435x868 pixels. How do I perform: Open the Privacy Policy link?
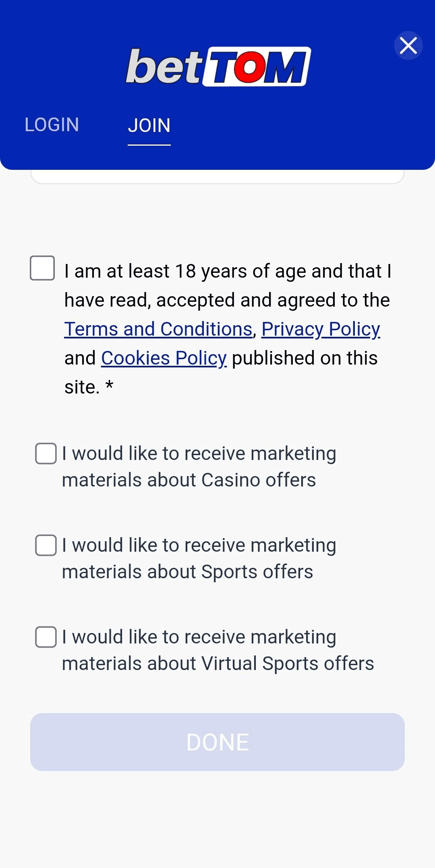(x=321, y=329)
